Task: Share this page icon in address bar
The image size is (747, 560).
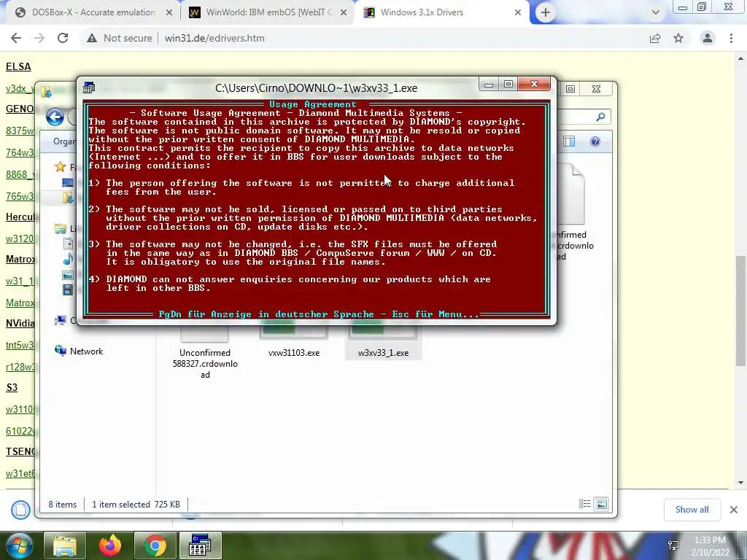Action: (x=655, y=38)
